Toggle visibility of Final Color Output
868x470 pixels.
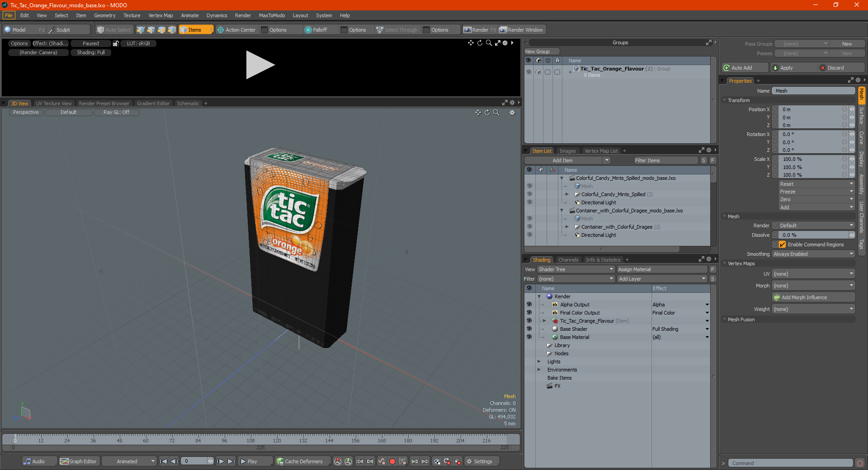pyautogui.click(x=529, y=313)
